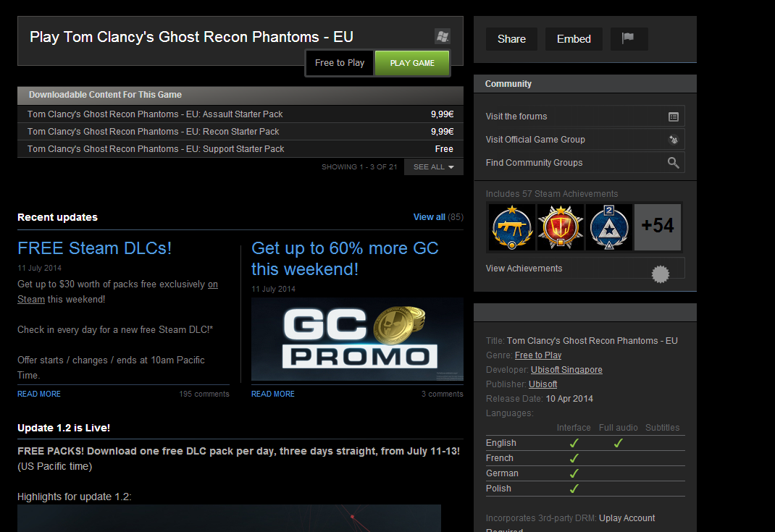Click the red shield achievement badge

coord(561,227)
